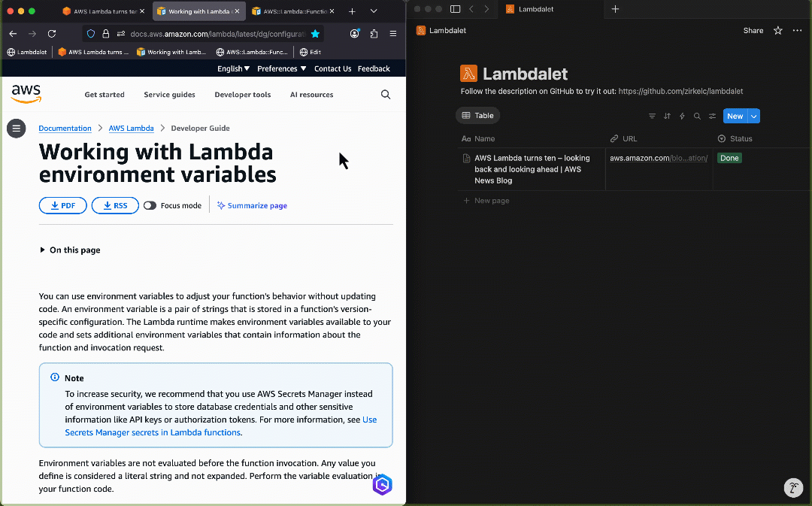Open the English language dropdown
812x506 pixels.
[x=233, y=68]
